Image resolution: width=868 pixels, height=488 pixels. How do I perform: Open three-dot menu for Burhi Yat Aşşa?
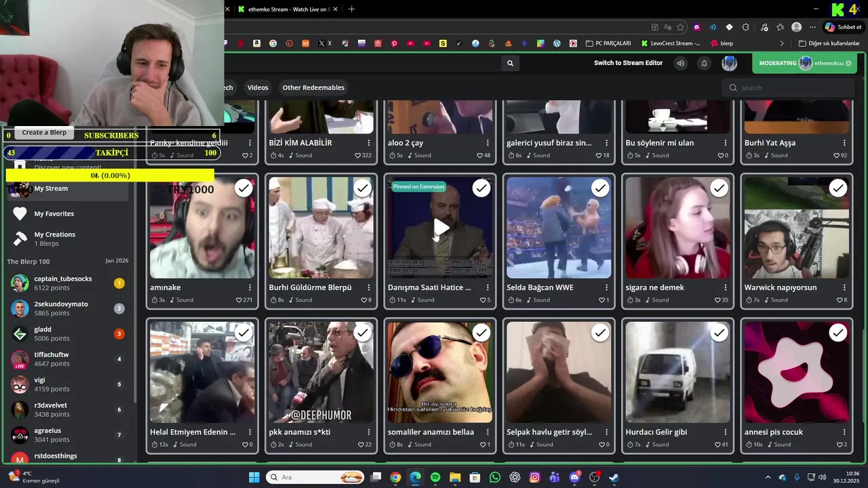point(844,143)
